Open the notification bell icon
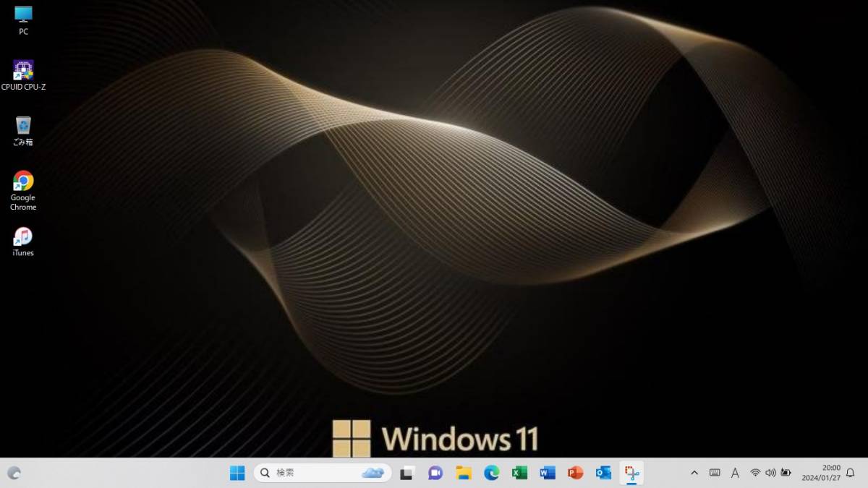The height and width of the screenshot is (488, 868). pyautogui.click(x=850, y=473)
